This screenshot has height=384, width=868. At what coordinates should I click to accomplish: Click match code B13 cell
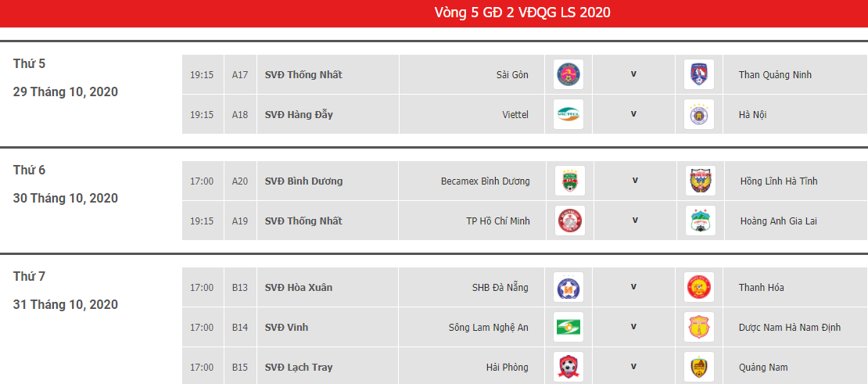[x=240, y=287]
